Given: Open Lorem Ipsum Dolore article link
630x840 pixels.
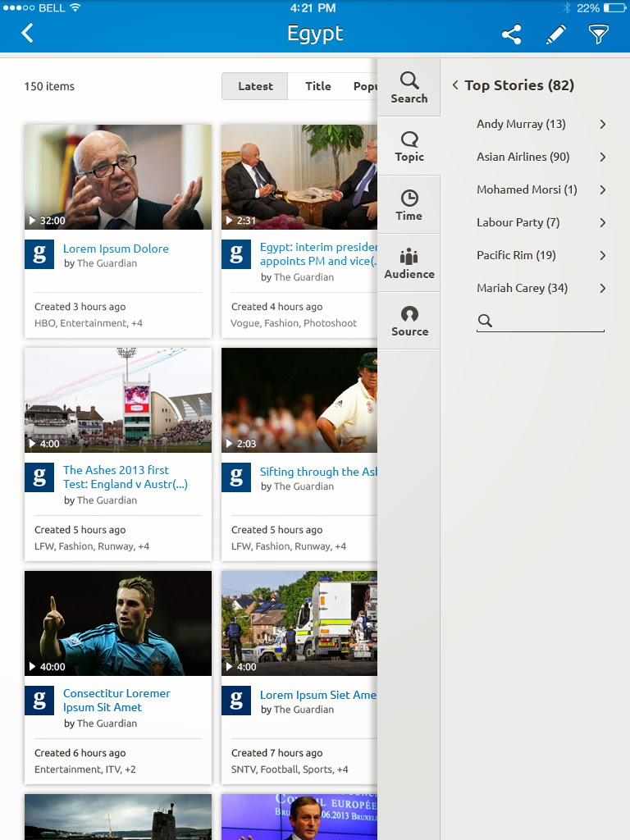Looking at the screenshot, I should click(x=116, y=249).
